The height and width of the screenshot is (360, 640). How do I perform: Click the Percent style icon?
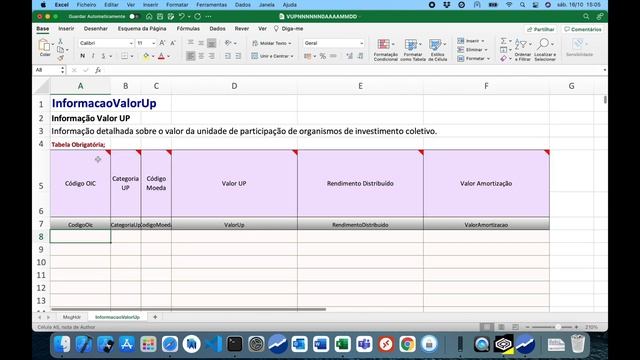[x=323, y=56]
